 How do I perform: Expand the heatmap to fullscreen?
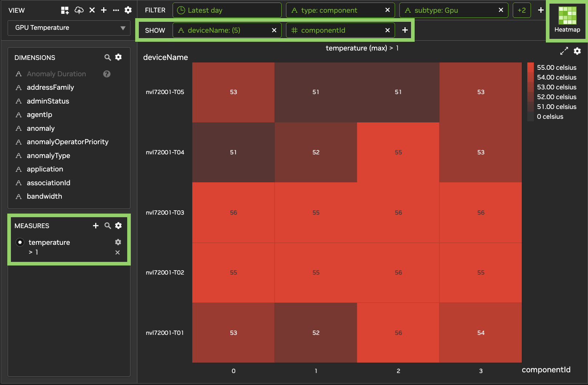point(564,51)
